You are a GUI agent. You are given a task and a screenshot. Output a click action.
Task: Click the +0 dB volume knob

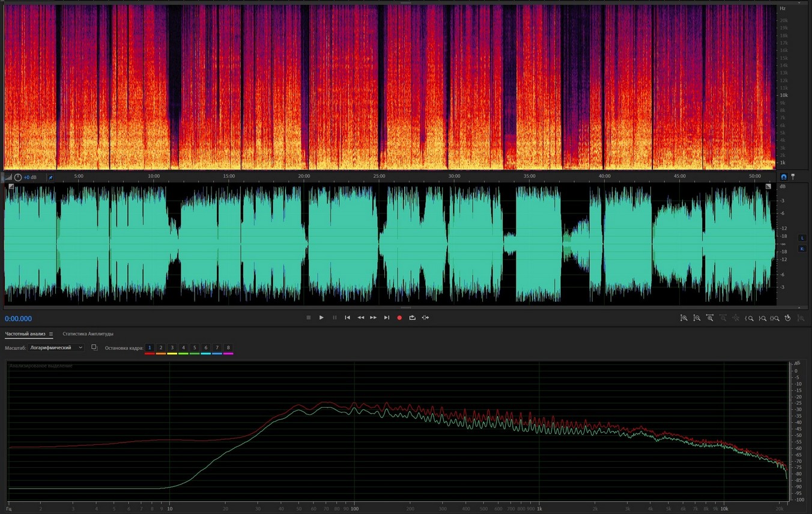pyautogui.click(x=18, y=177)
